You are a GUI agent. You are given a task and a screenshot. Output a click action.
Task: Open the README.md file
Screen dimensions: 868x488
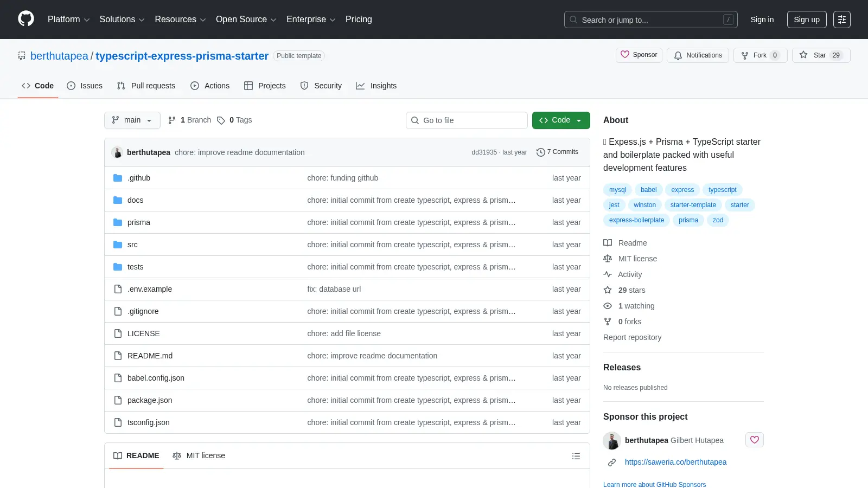(x=150, y=356)
